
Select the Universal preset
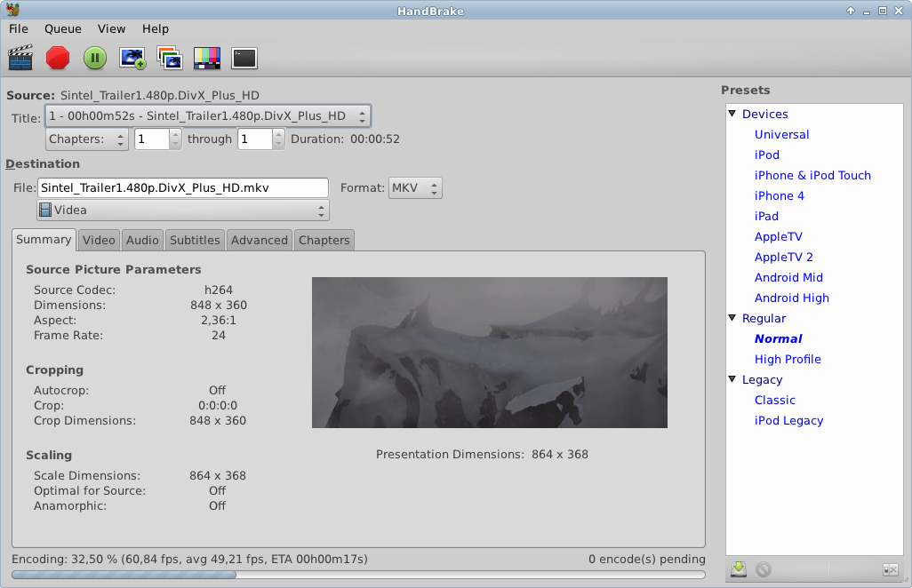click(781, 134)
